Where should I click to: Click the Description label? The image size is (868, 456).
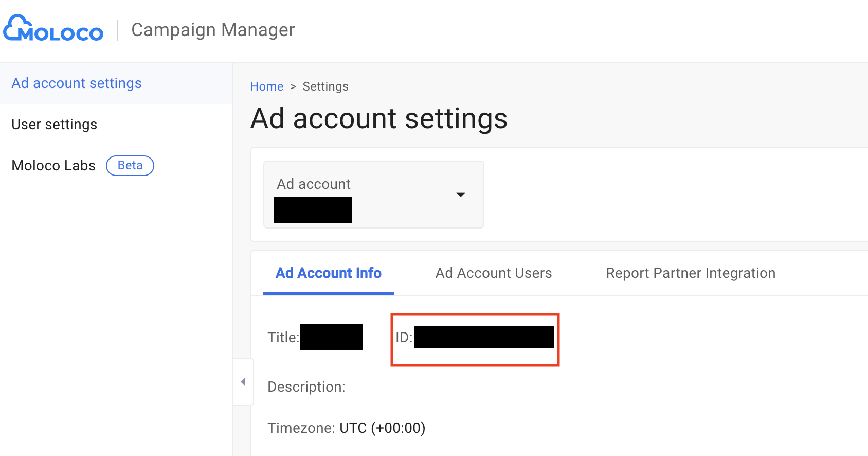tap(306, 387)
